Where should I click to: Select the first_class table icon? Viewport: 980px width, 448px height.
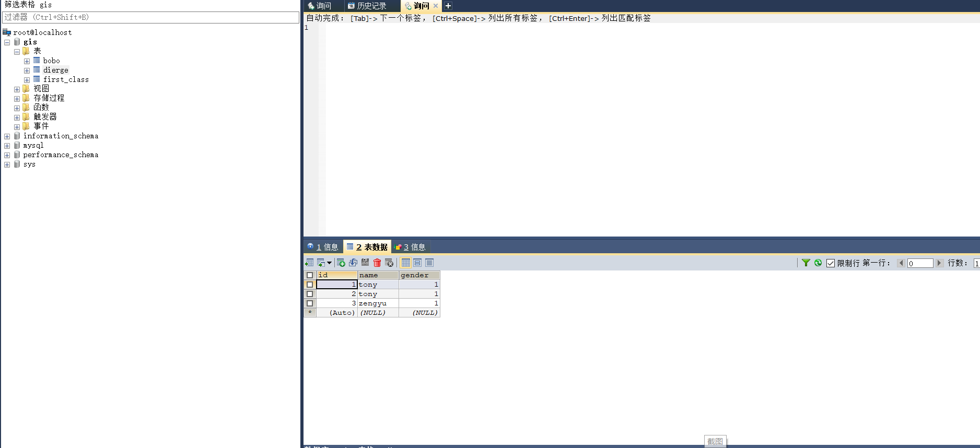(37, 79)
